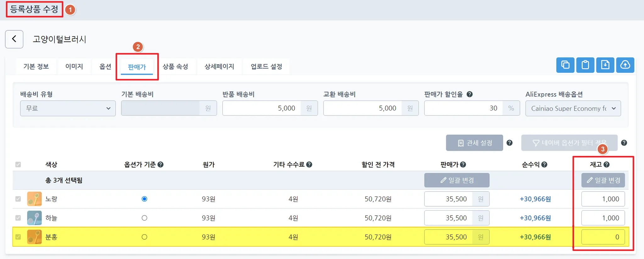The image size is (644, 259).
Task: Click help icon beside 관세 설정 button
Action: (509, 143)
